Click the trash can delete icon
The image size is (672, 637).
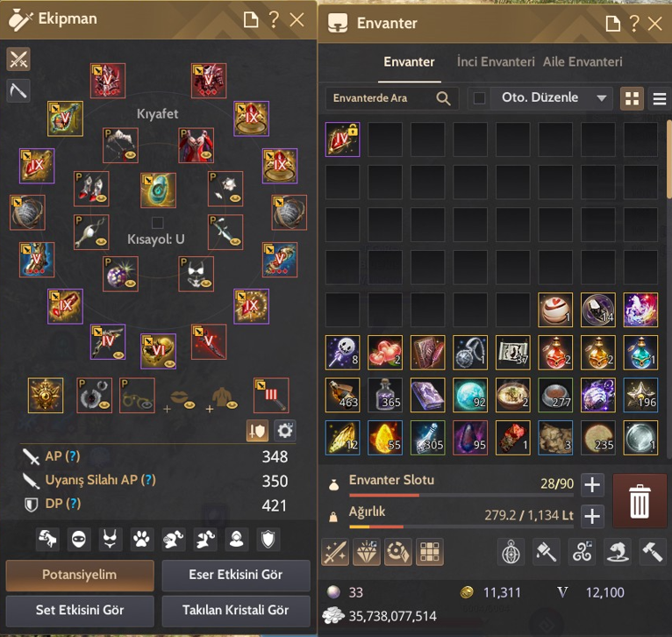coord(639,501)
